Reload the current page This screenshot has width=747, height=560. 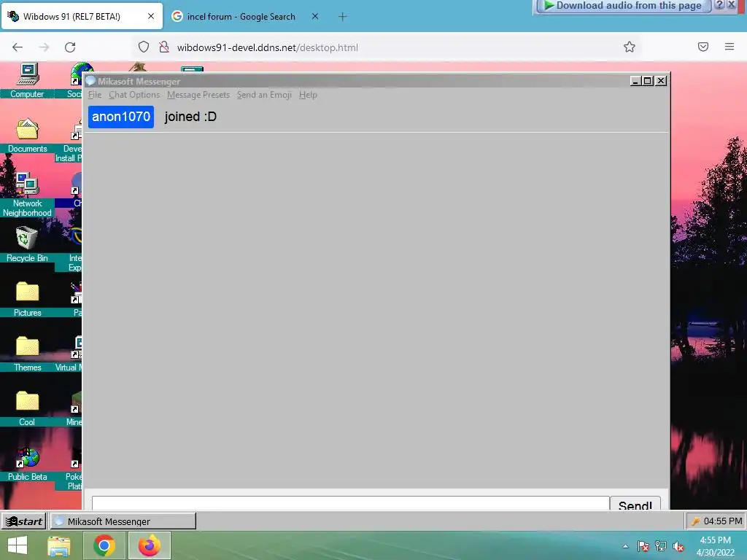[x=70, y=47]
